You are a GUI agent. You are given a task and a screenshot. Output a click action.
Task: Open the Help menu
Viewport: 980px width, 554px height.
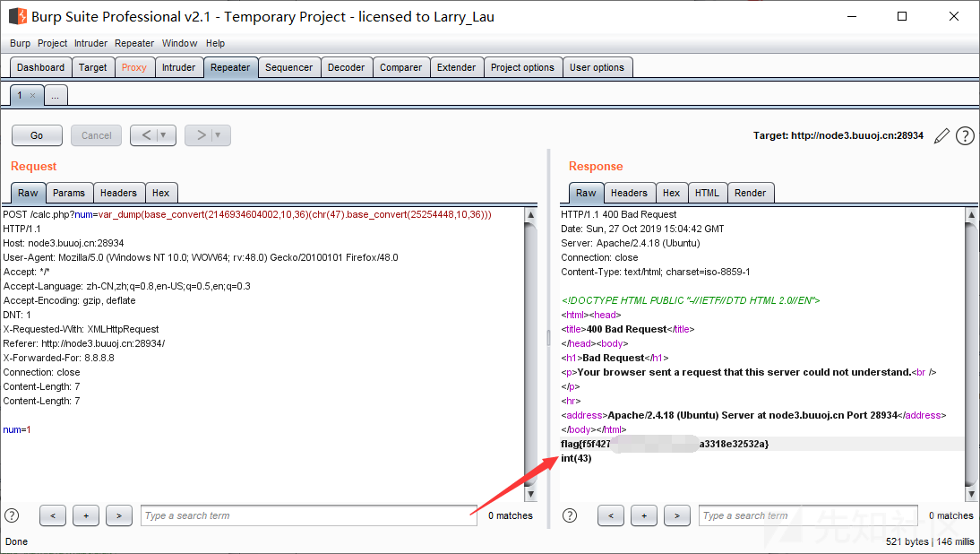coord(216,43)
